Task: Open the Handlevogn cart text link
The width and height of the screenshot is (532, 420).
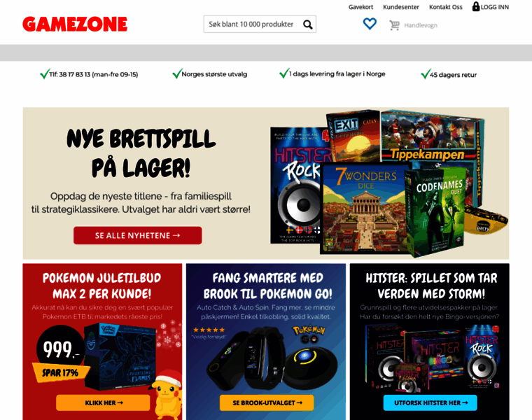Action: 421,25
